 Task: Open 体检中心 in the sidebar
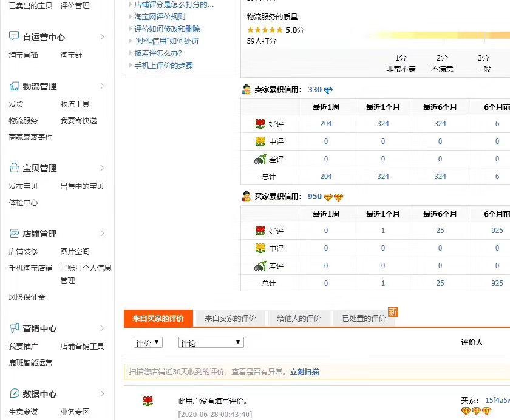pos(24,203)
